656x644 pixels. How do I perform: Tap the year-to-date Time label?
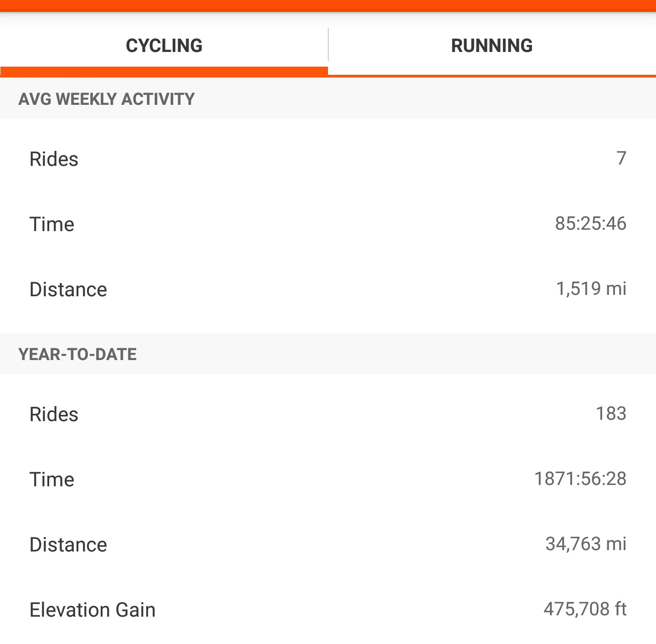tap(52, 479)
